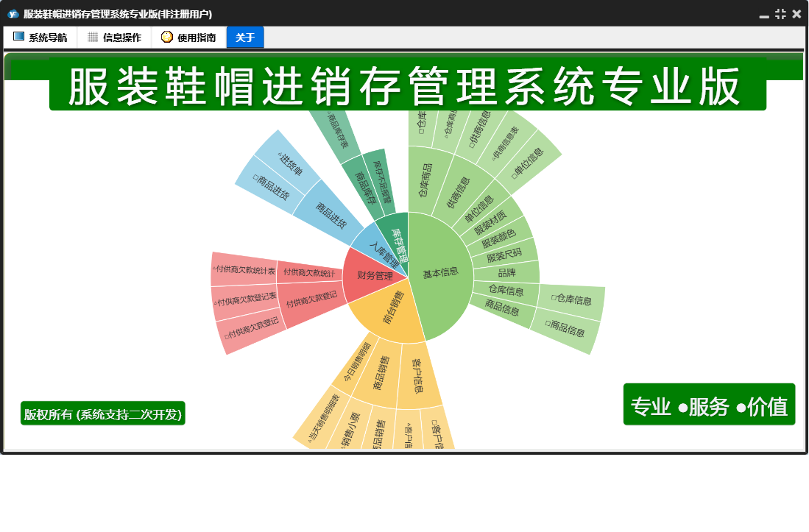Click the outer □商品进货 segment
This screenshot has width=809, height=532.
click(272, 187)
